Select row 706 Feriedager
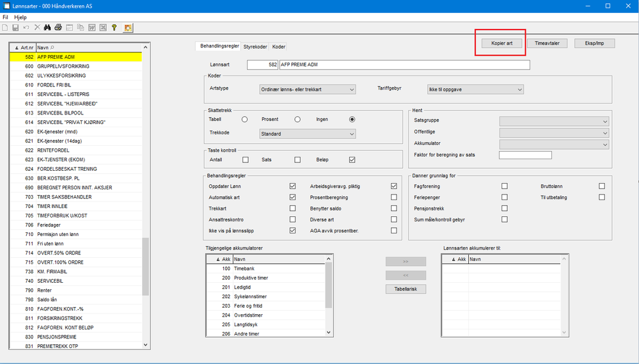Screen dimensions: 639x364 tap(76, 225)
